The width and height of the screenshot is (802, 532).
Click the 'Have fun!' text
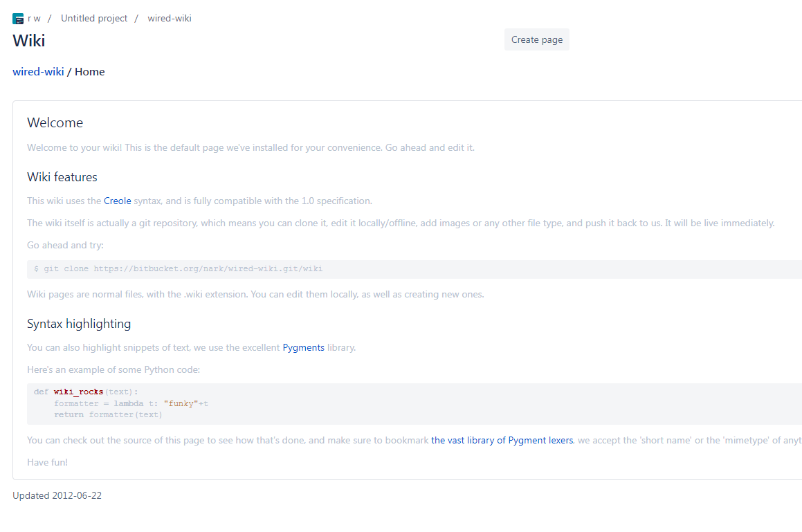pos(47,462)
